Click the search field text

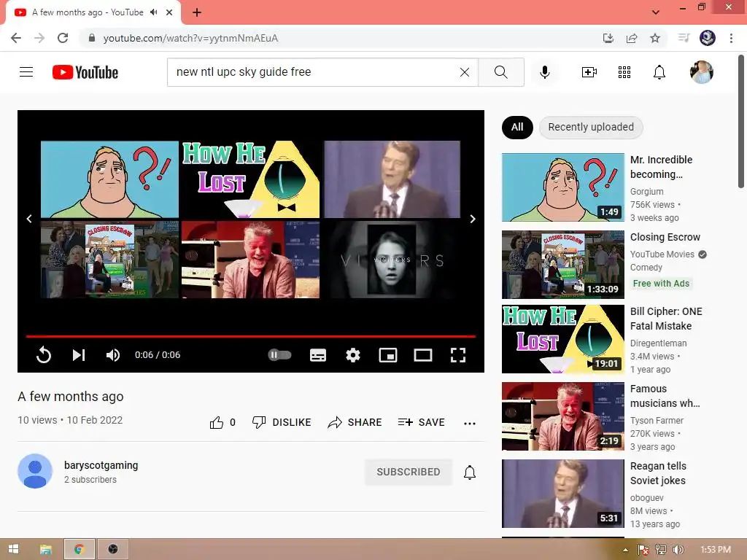[244, 72]
